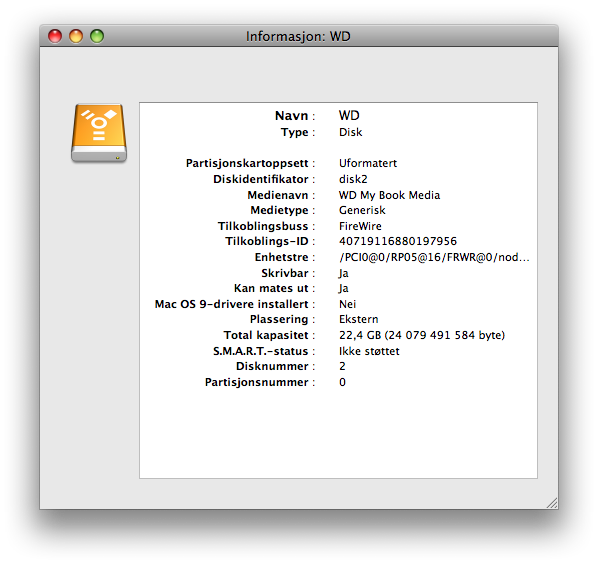Click the 'Disknummer' label
This screenshot has width=598, height=564.
(272, 366)
